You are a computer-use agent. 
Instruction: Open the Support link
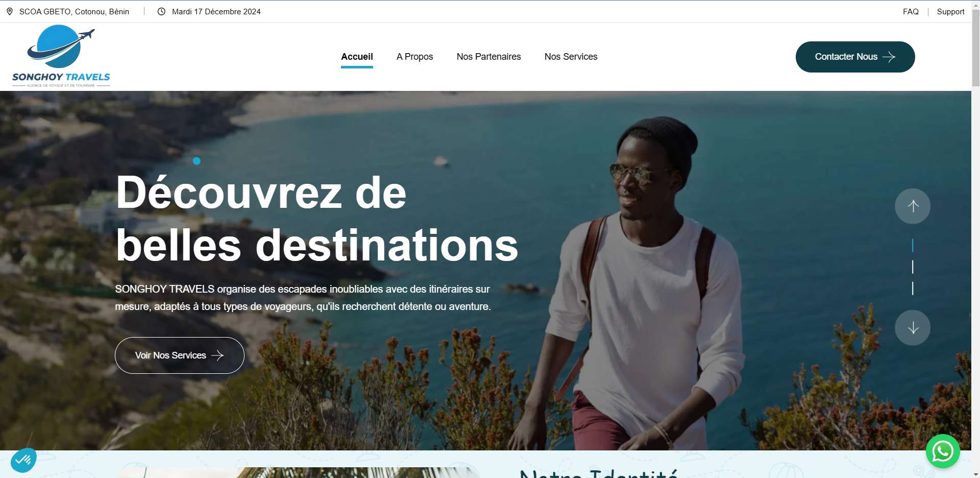click(950, 11)
